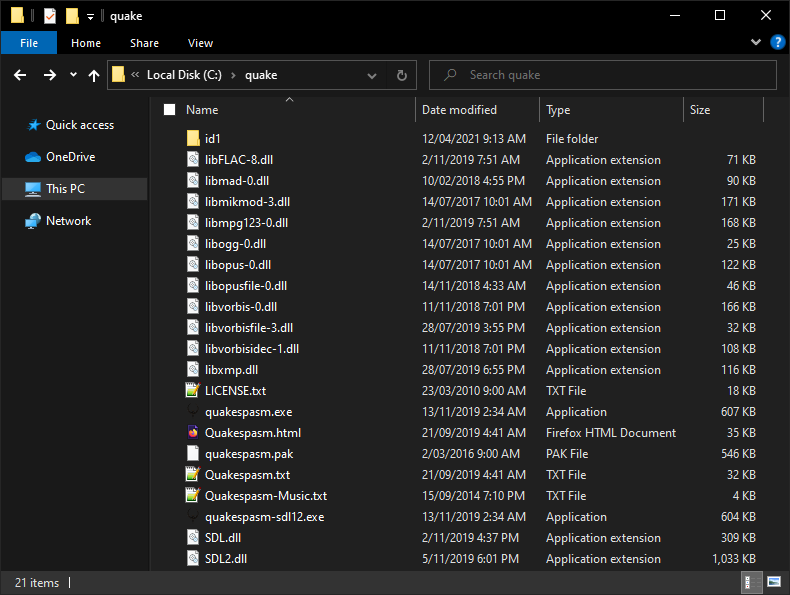This screenshot has width=790, height=595.
Task: Go forward in folder history
Action: (x=49, y=75)
